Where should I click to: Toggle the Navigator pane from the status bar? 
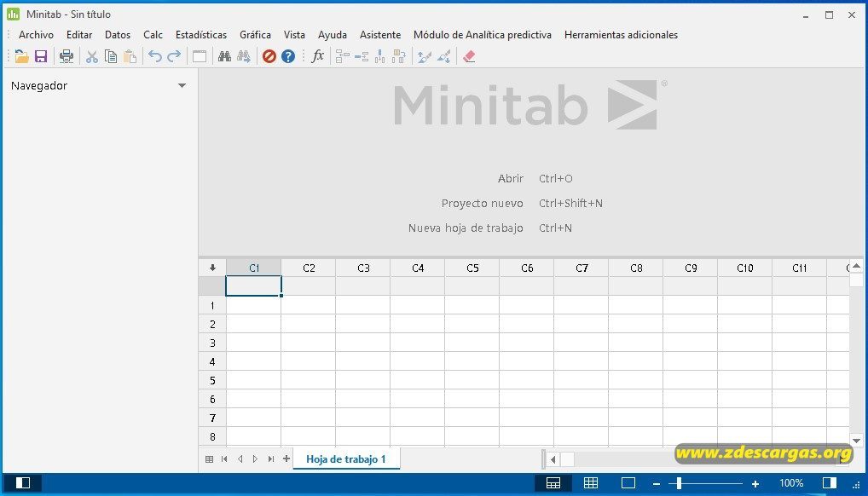(x=23, y=482)
